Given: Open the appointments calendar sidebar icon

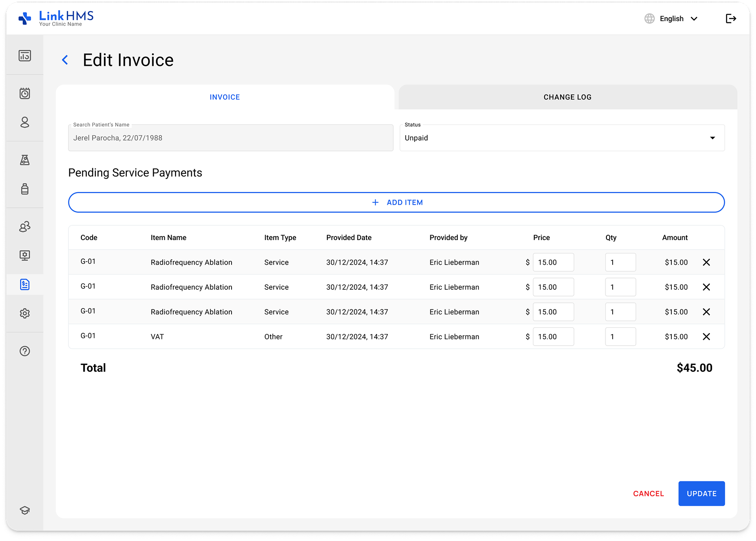Looking at the screenshot, I should [x=25, y=93].
